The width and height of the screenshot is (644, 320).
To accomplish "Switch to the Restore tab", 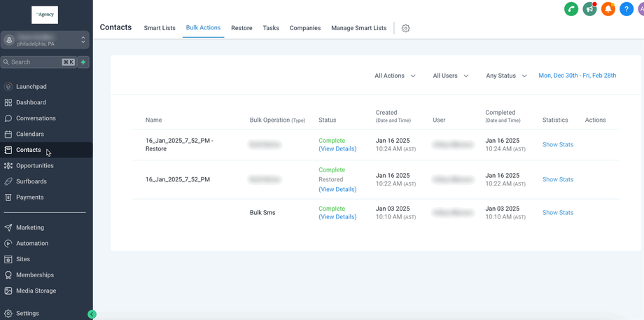I will [x=241, y=28].
